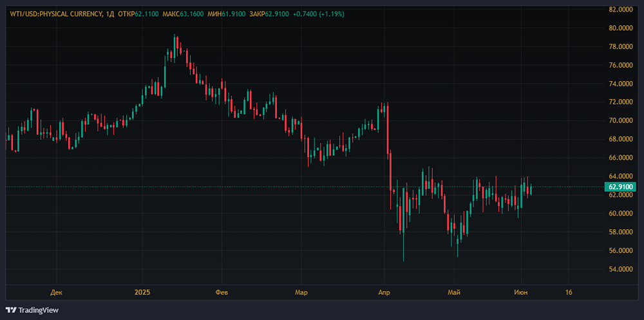Click the close value ЗАКР 62.9100
Image resolution: width=644 pixels, height=320 pixels.
tap(268, 14)
